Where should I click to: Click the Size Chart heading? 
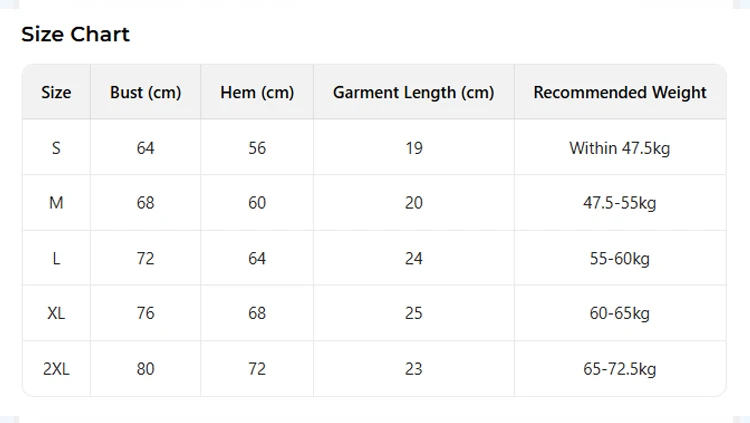(x=76, y=34)
